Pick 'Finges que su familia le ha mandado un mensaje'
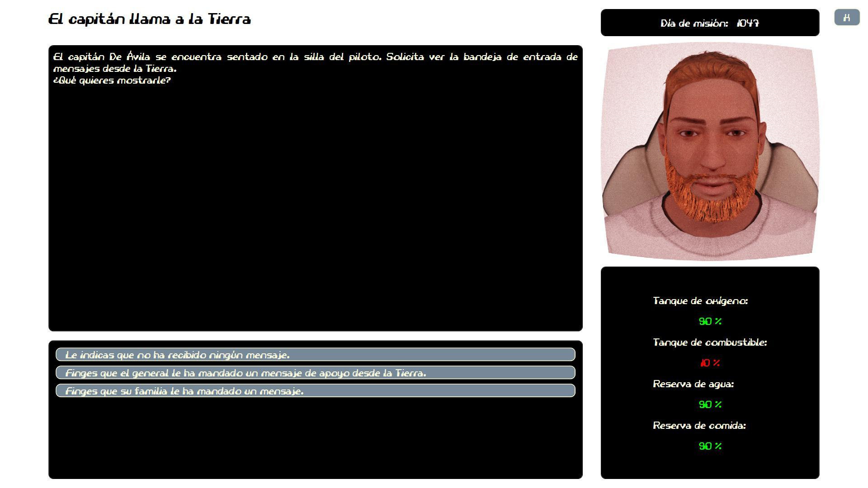 tap(316, 391)
